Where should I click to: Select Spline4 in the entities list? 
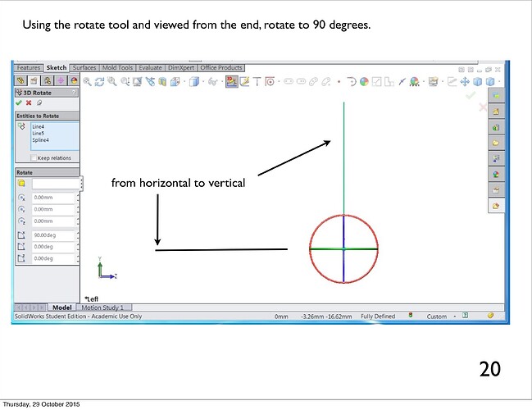pyautogui.click(x=42, y=140)
